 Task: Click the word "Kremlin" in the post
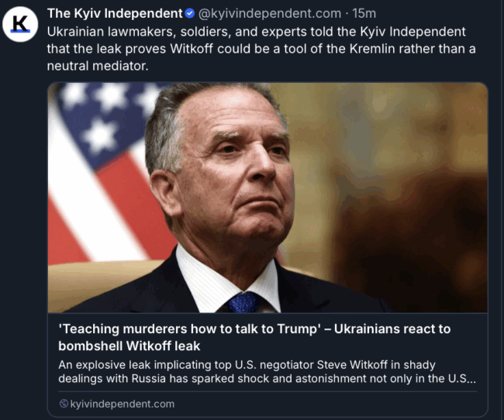(x=372, y=49)
